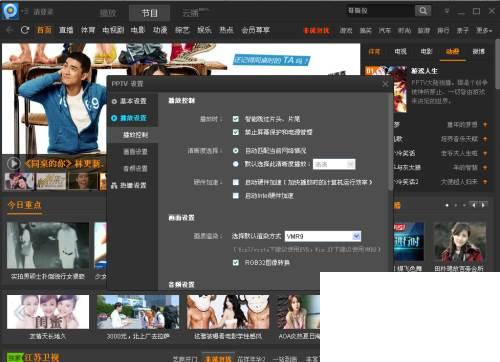Click the 请登录 login link
The image size is (500, 362).
click(43, 12)
